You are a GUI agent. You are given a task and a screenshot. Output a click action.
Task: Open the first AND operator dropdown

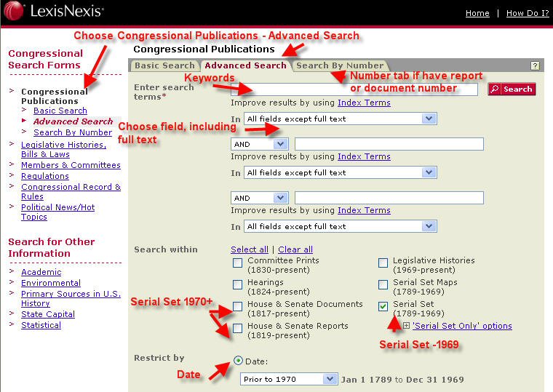pos(260,144)
